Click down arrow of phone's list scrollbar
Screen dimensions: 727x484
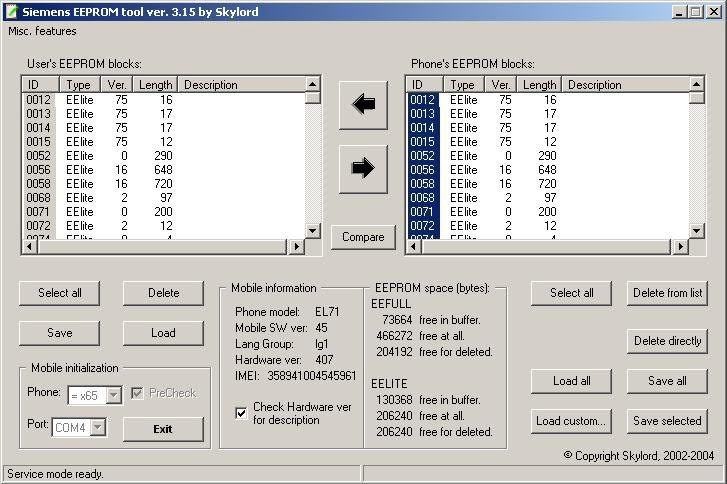pyautogui.click(x=696, y=230)
